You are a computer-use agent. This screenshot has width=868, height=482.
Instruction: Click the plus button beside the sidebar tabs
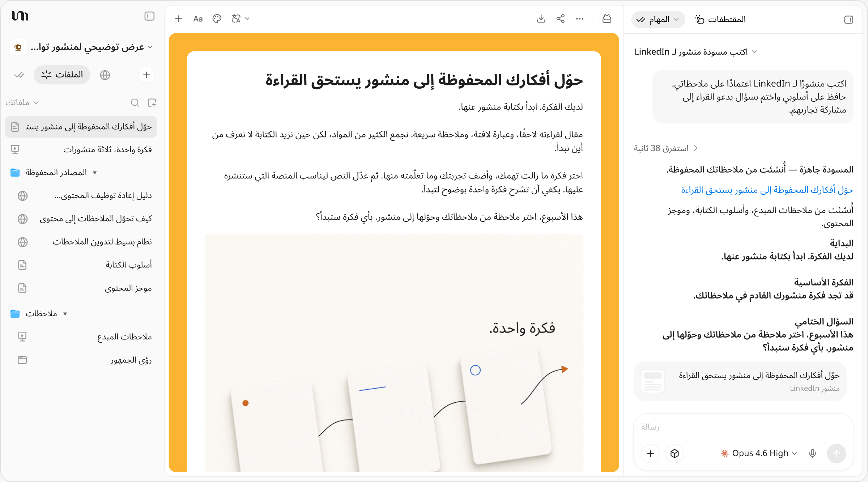[x=146, y=75]
